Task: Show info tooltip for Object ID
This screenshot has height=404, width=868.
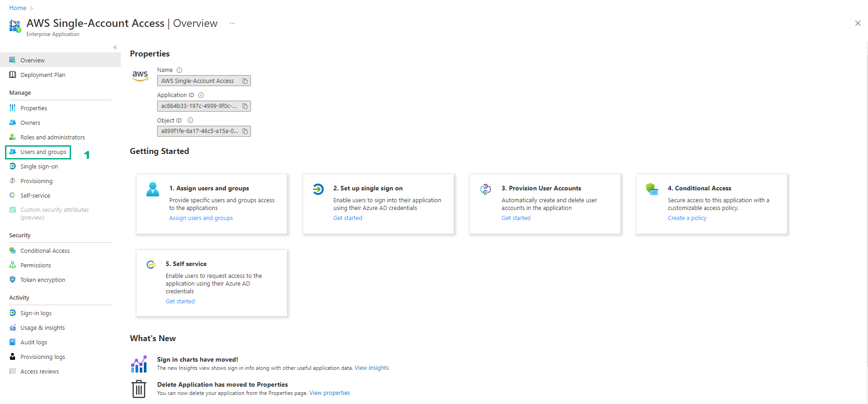Action: click(x=190, y=120)
